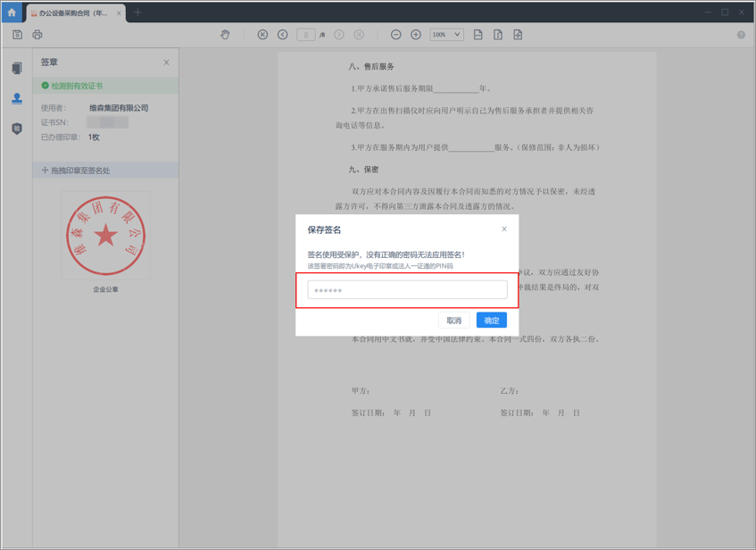Image resolution: width=756 pixels, height=550 pixels.
Task: Click the 确定 button
Action: tap(491, 321)
